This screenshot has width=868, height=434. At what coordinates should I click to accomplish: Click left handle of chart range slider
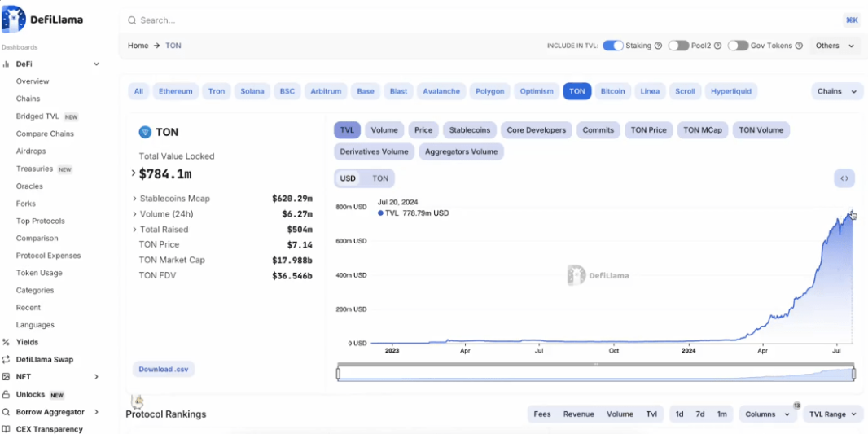[x=338, y=375]
